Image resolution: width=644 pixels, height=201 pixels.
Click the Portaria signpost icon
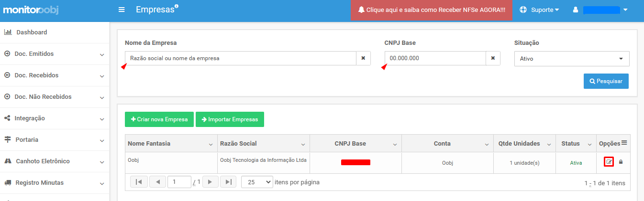click(x=7, y=140)
